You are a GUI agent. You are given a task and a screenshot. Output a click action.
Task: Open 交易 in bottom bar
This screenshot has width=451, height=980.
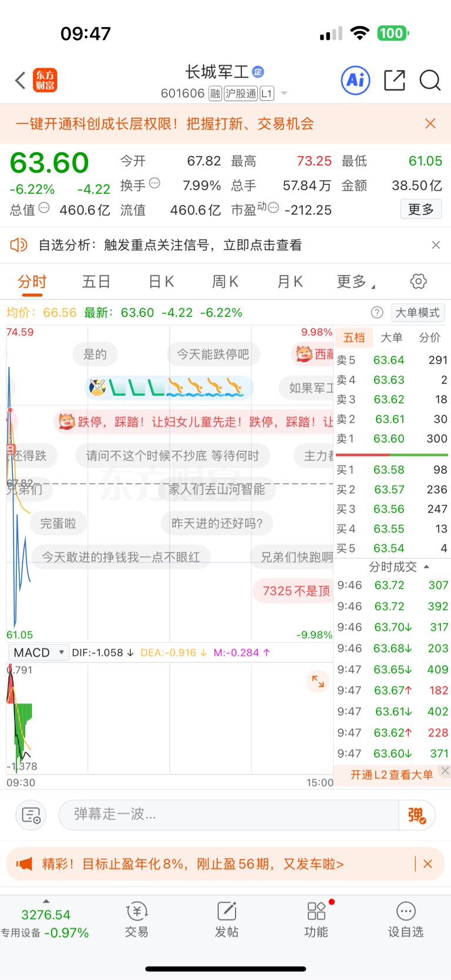tap(136, 920)
